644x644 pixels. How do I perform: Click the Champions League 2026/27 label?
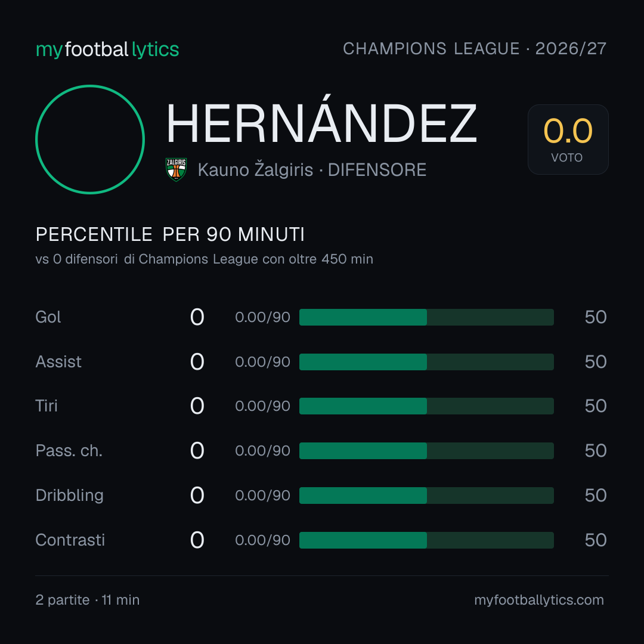tap(475, 49)
